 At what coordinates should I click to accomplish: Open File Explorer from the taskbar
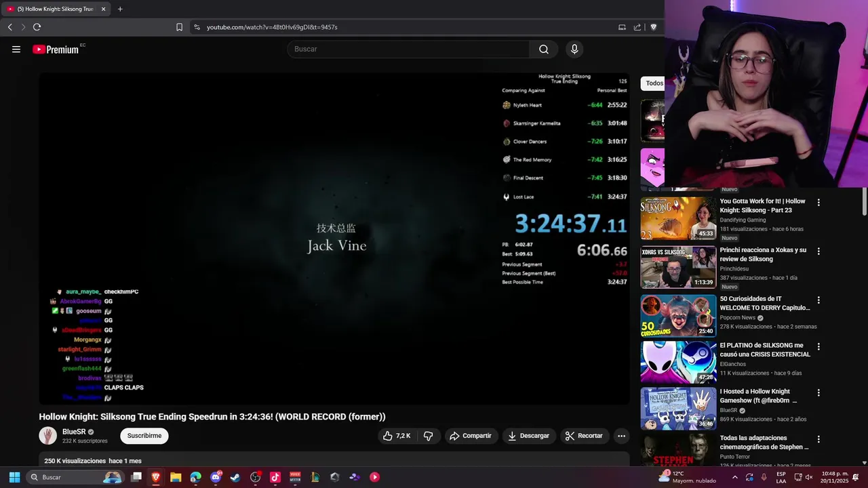176,477
